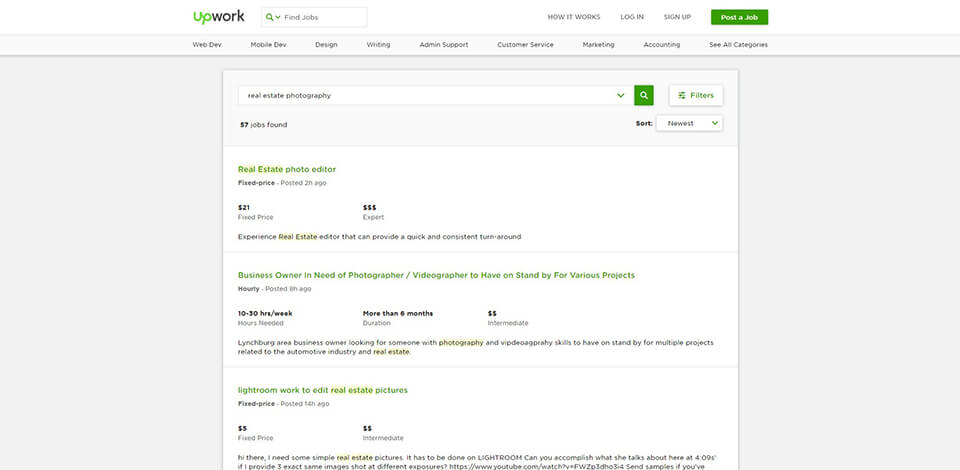
Task: Open the Mobile Dev category
Action: coord(268,45)
